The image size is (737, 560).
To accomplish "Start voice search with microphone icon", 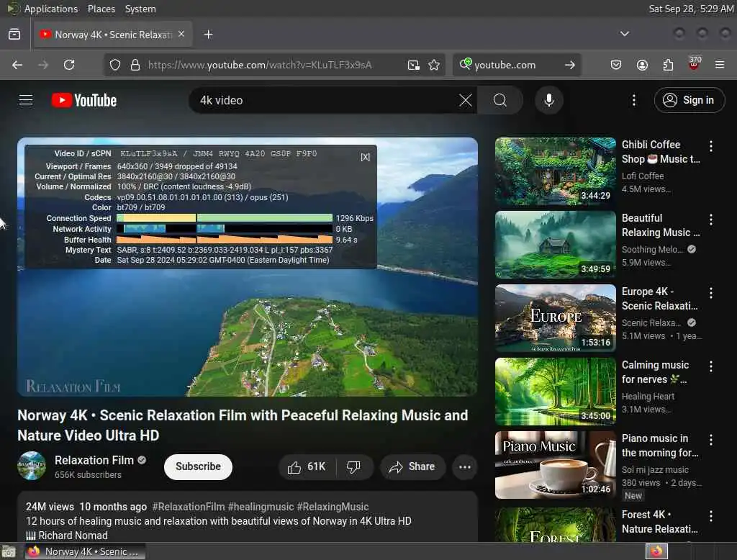I will [x=549, y=100].
